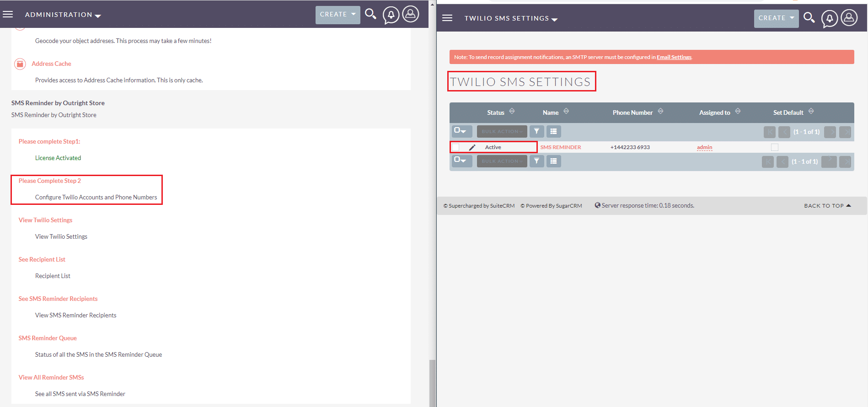Open top Bulk Action dropdown
The height and width of the screenshot is (407, 868).
pyautogui.click(x=502, y=131)
